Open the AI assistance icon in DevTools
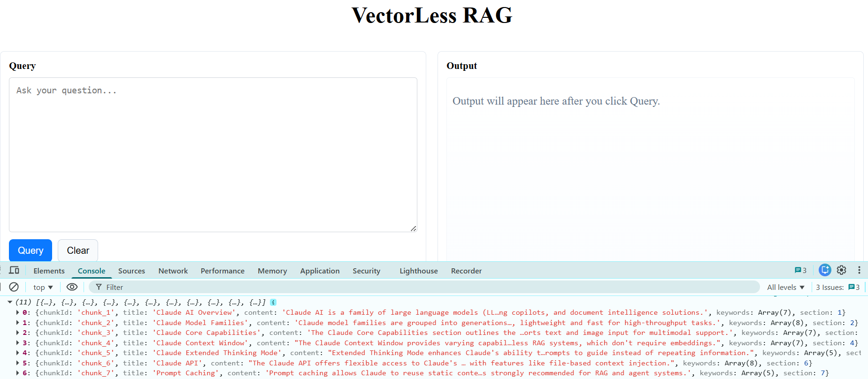Image resolution: width=868 pixels, height=379 pixels. coord(825,270)
